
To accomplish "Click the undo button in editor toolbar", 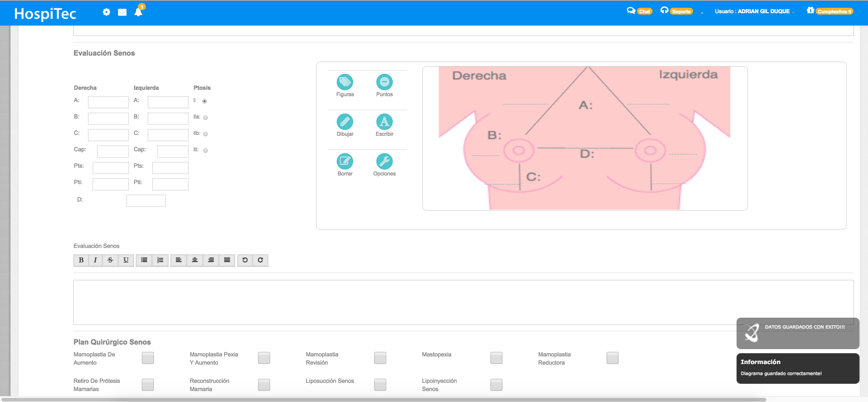I will 245,260.
